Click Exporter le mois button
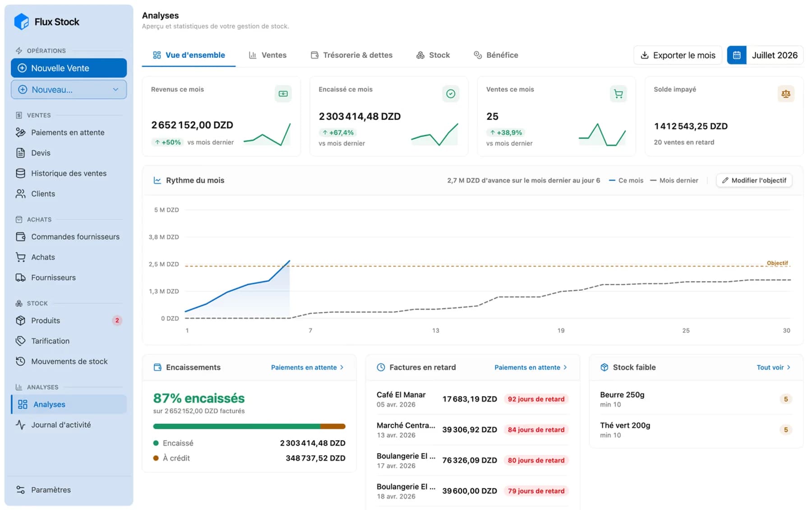Image resolution: width=812 pixels, height=510 pixels. (678, 55)
